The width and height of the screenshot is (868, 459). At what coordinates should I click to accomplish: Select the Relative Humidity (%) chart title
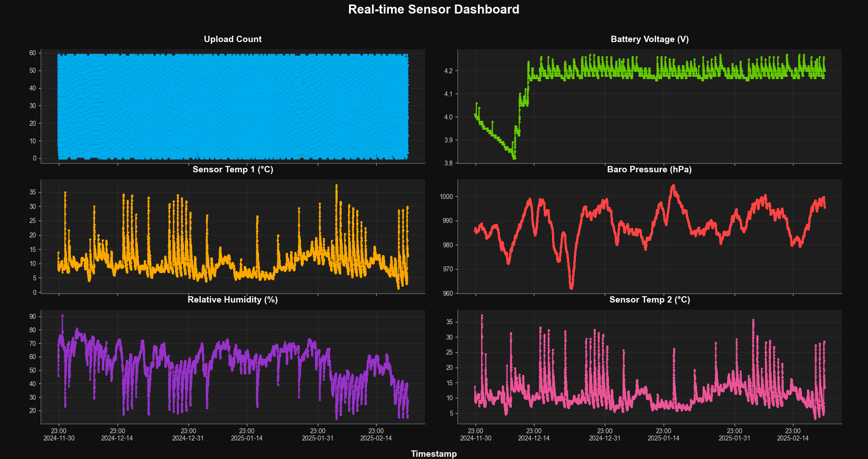click(x=232, y=300)
